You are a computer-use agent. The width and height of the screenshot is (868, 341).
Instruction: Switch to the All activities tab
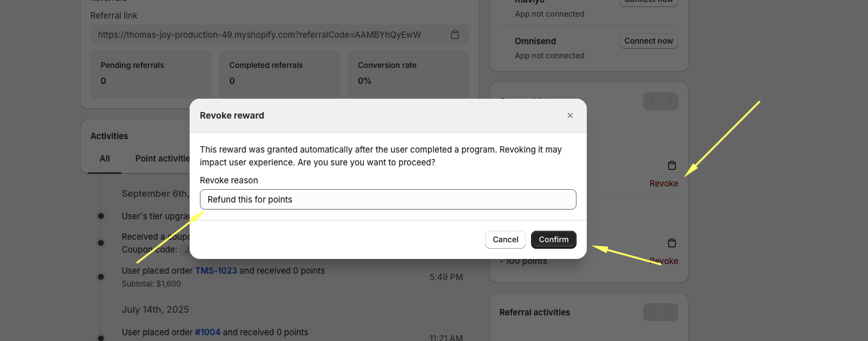tap(104, 158)
